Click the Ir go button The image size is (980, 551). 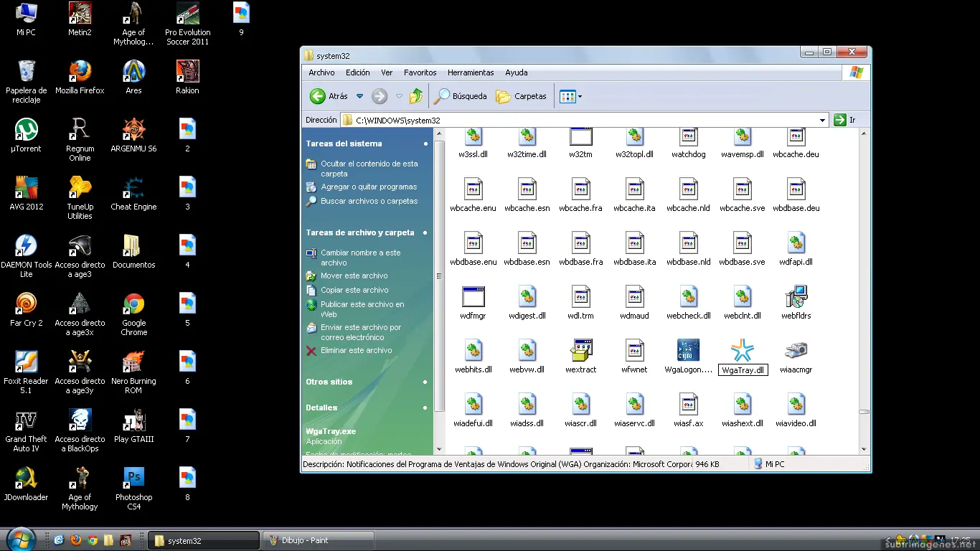pyautogui.click(x=844, y=121)
